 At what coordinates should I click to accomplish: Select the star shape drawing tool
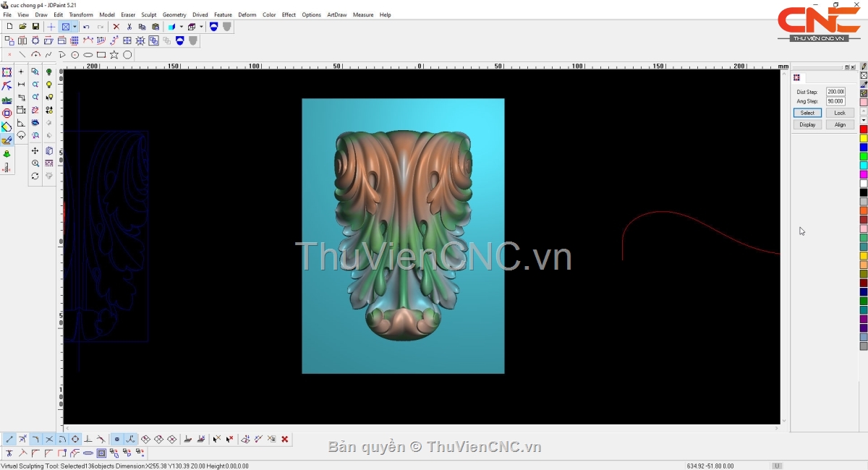click(x=114, y=55)
